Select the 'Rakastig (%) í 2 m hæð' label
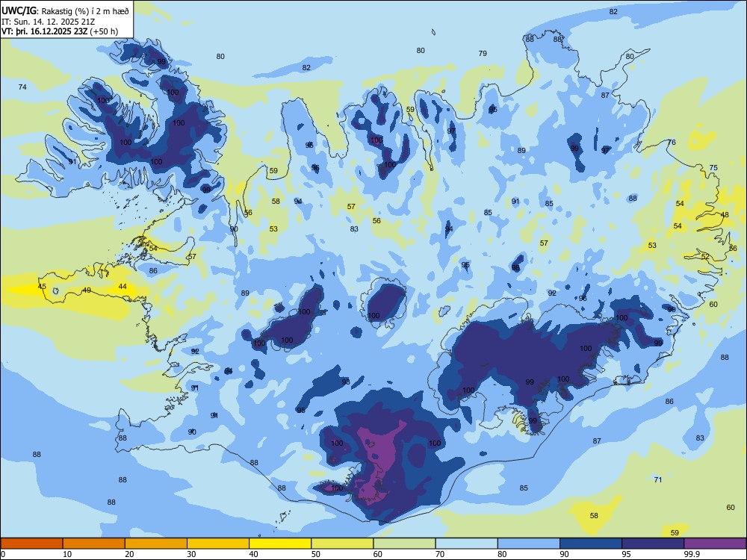Image resolution: width=747 pixels, height=560 pixels. pyautogui.click(x=84, y=10)
